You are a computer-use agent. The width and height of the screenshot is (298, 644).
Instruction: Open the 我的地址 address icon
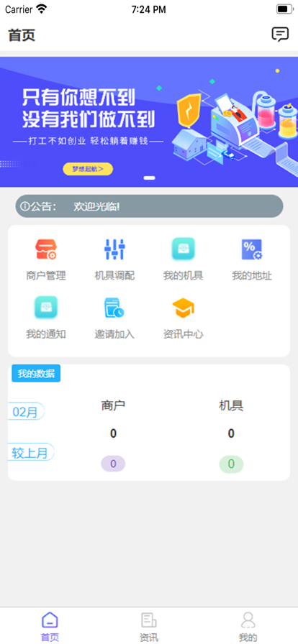(x=252, y=249)
